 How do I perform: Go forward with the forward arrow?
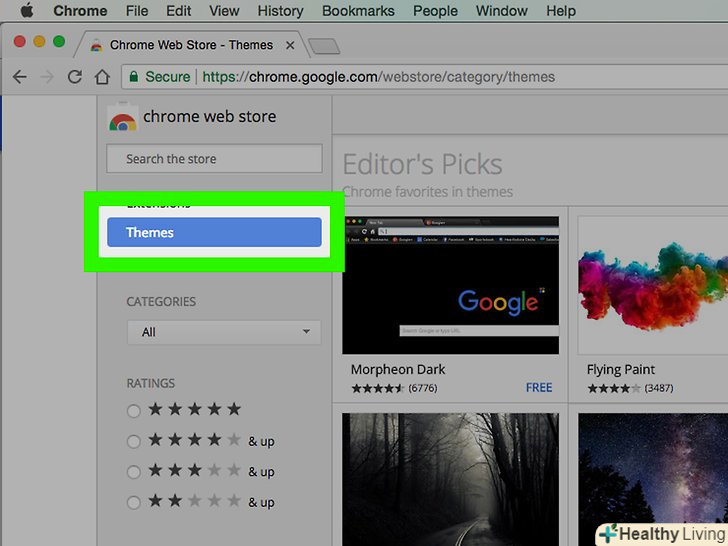coord(47,77)
